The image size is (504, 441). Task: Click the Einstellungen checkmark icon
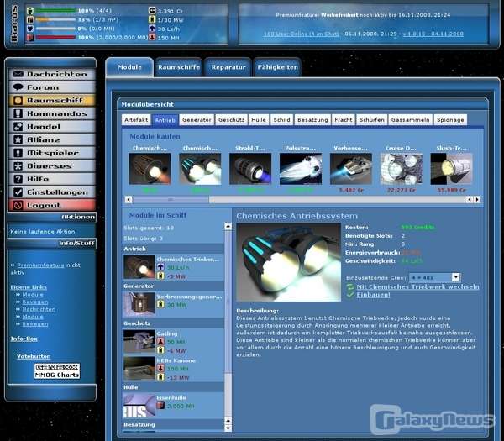(x=17, y=192)
